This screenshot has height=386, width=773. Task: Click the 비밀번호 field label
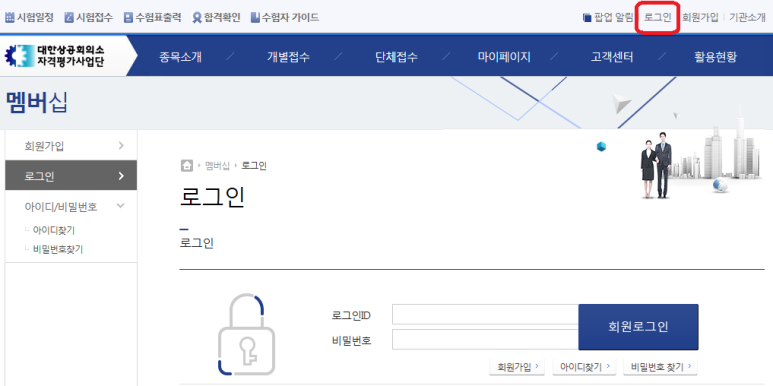[x=351, y=340]
